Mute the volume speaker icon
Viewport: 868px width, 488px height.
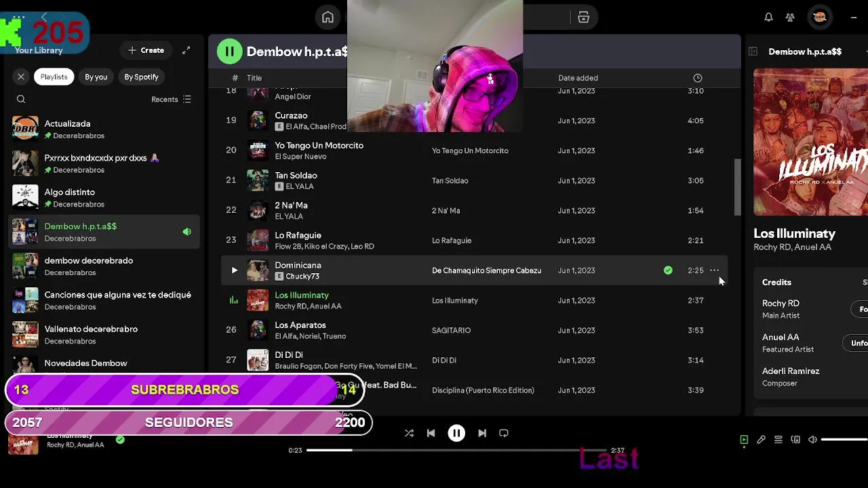[812, 440]
